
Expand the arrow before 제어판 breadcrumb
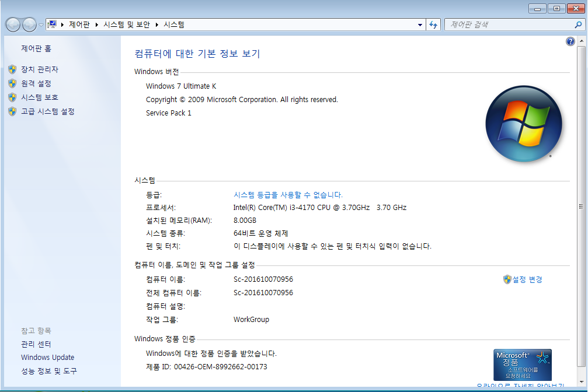click(x=62, y=24)
